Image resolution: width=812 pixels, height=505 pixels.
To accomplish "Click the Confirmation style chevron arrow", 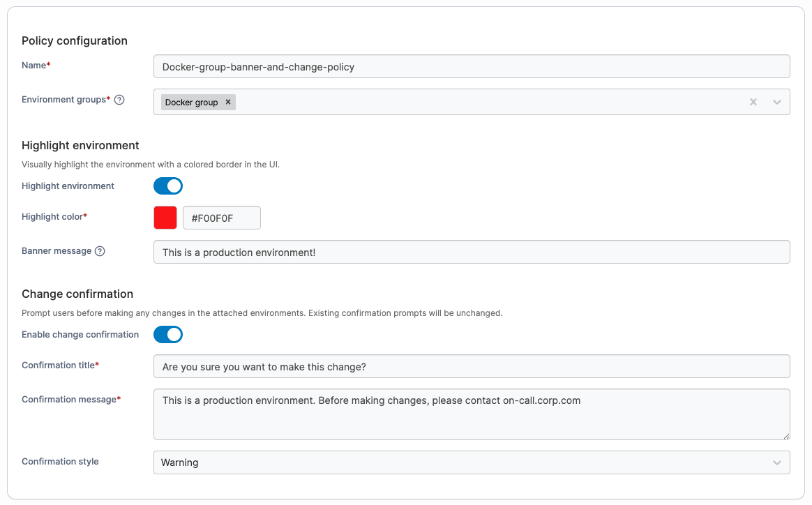I will click(777, 462).
